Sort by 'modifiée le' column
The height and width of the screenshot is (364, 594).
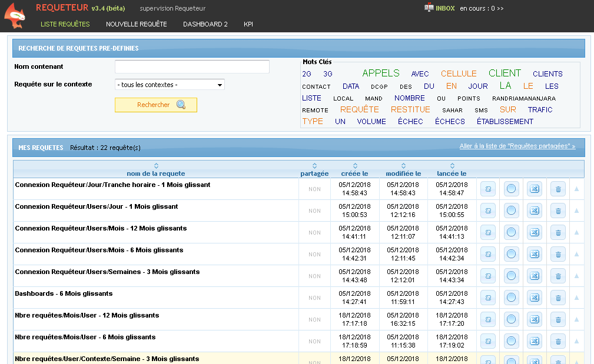point(403,166)
